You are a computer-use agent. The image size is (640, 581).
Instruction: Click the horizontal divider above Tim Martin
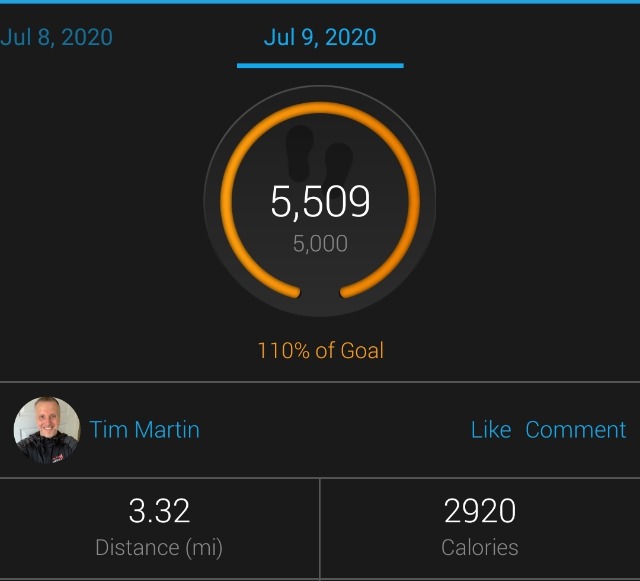pos(320,382)
